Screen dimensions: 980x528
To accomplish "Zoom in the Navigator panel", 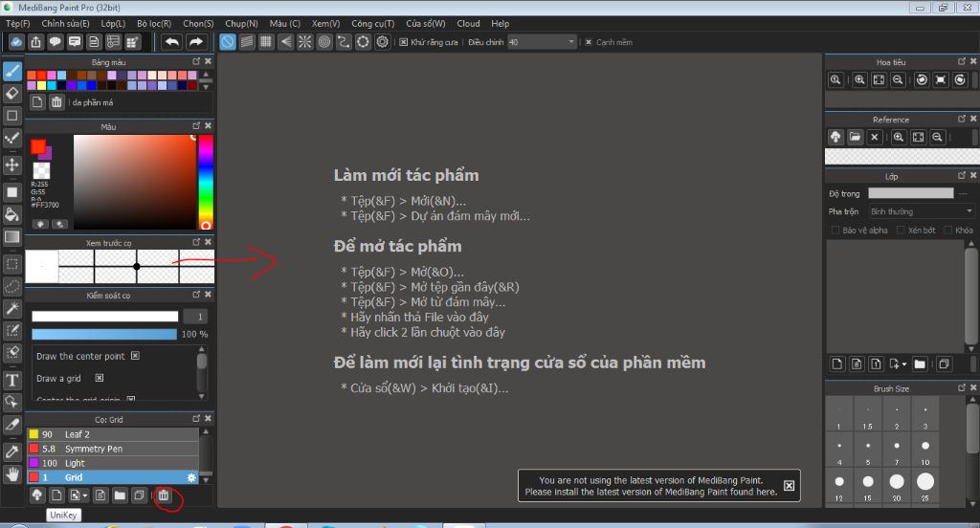I will (860, 80).
